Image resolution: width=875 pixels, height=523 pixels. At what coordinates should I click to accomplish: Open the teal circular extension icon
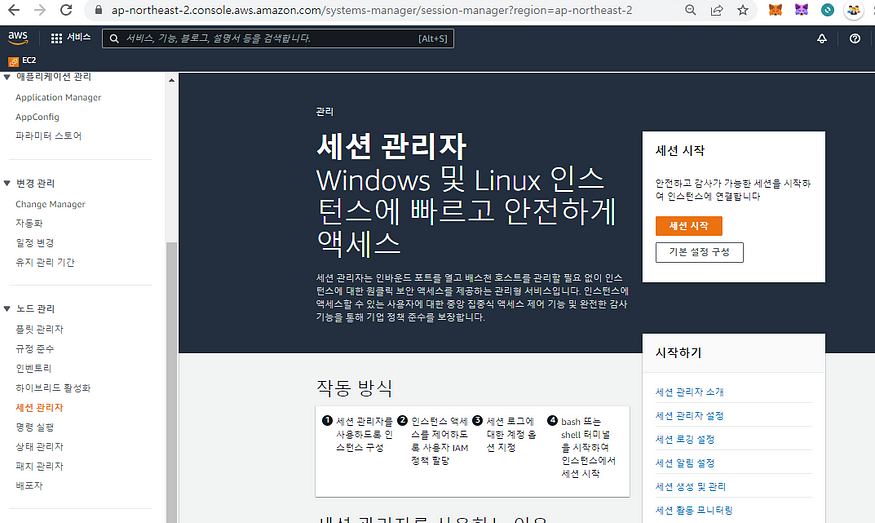(x=828, y=10)
